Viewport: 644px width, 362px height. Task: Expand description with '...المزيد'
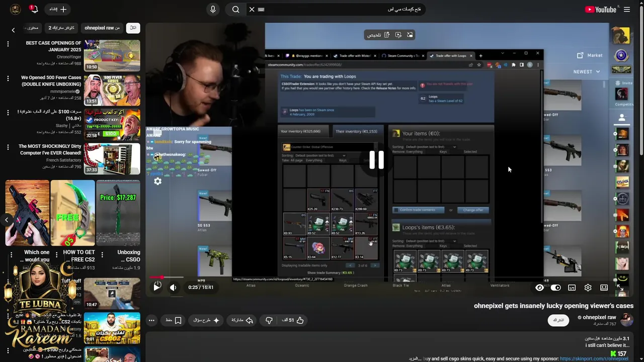pyautogui.click(x=415, y=358)
